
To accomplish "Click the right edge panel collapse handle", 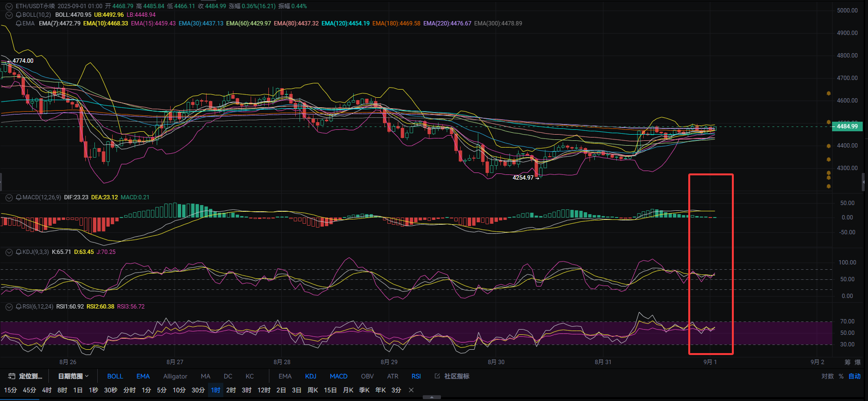I will click(x=863, y=182).
